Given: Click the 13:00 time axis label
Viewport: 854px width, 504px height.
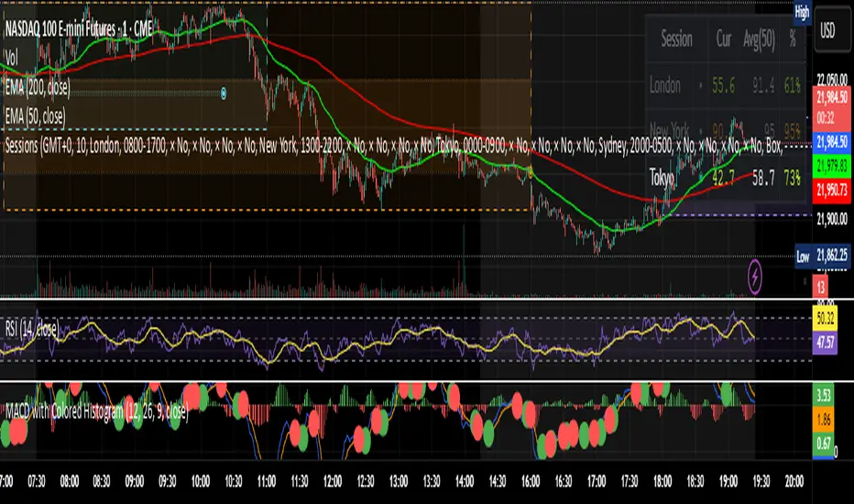Looking at the screenshot, I should (x=398, y=481).
